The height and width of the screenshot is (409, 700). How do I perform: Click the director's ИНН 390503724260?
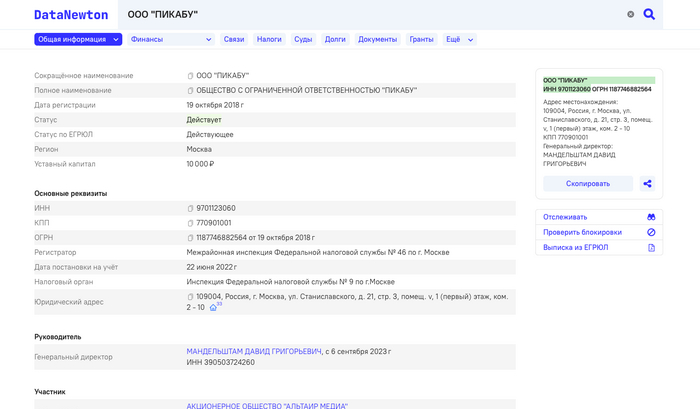221,362
